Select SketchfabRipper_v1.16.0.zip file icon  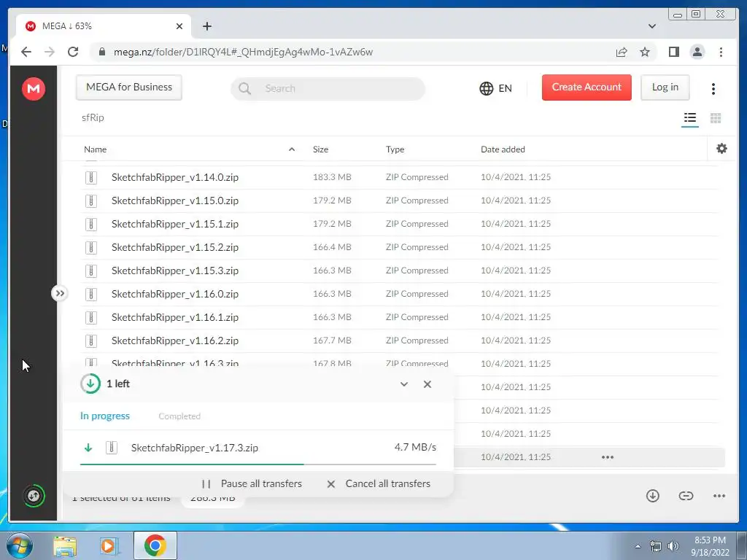click(x=91, y=295)
